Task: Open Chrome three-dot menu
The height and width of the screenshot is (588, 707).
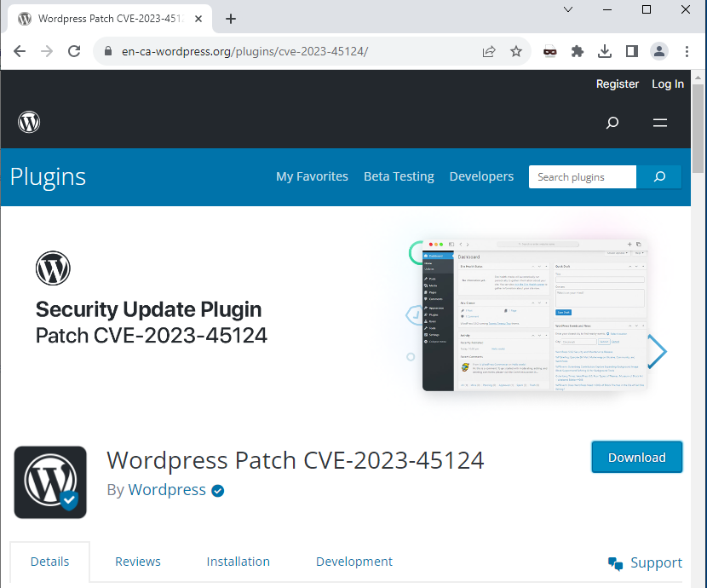Action: (687, 51)
